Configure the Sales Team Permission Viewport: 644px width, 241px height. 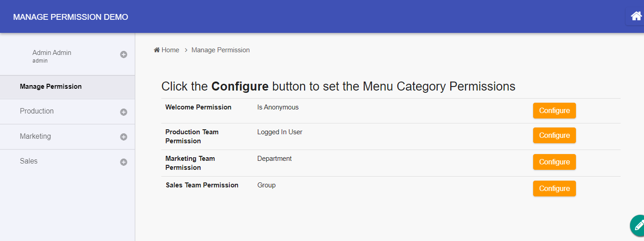[x=554, y=189]
